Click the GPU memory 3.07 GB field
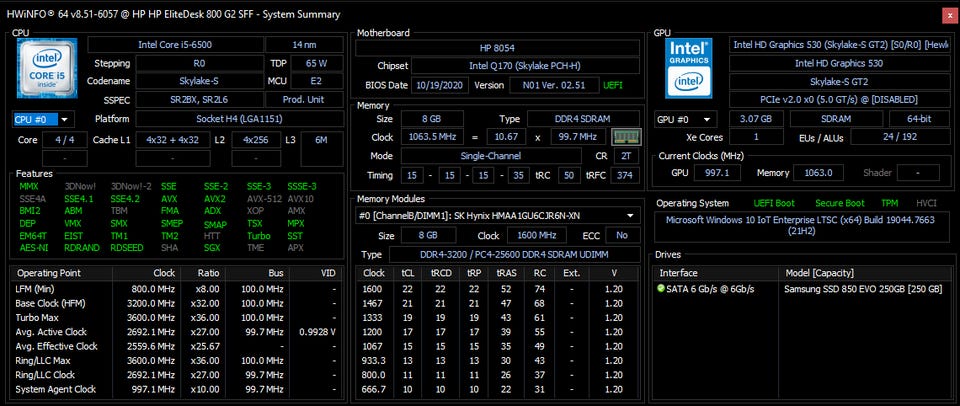 pyautogui.click(x=756, y=119)
